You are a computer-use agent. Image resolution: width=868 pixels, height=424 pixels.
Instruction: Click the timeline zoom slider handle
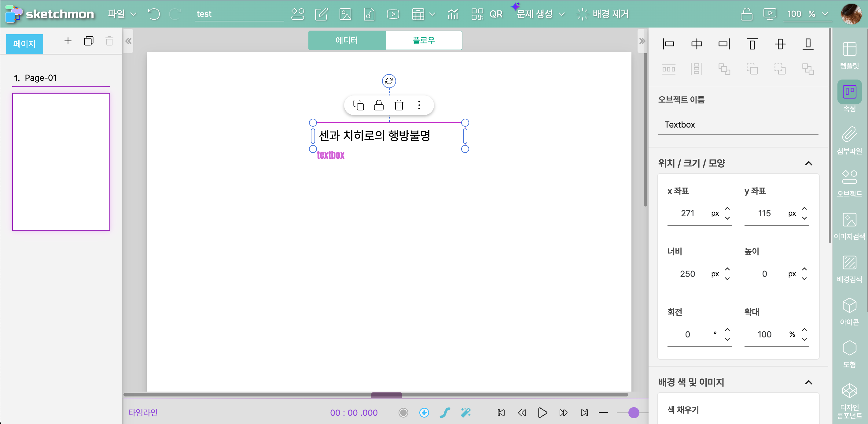coord(634,412)
